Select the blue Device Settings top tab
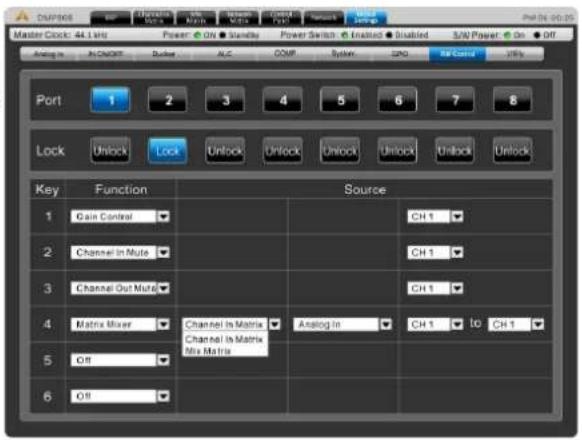 pyautogui.click(x=366, y=17)
